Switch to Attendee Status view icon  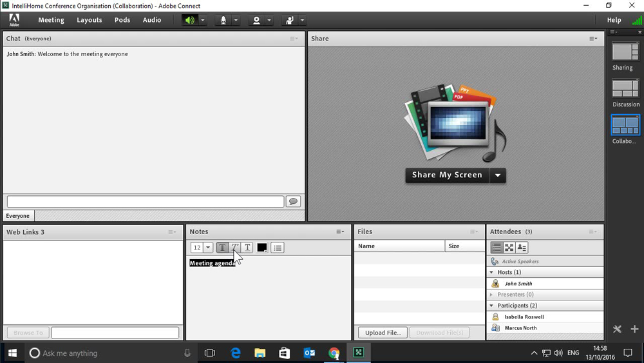522,248
